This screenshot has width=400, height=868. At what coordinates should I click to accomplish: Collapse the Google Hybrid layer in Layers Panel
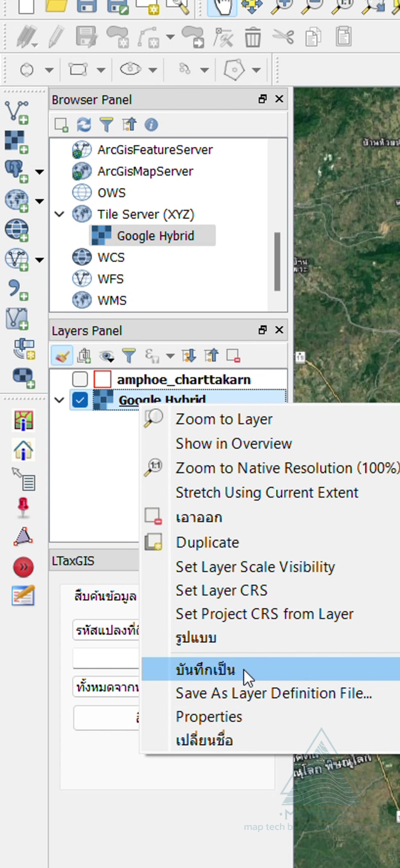point(59,400)
